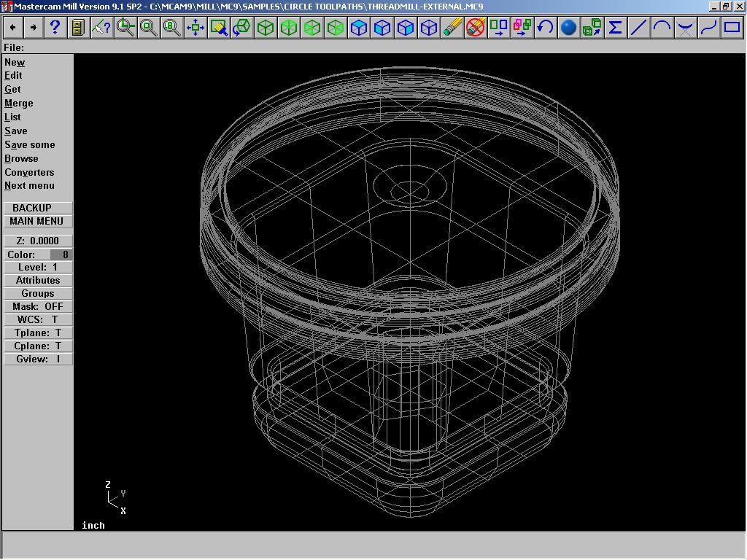
Task: Repaint the screen with the paintbrush icon
Action: coord(219,28)
